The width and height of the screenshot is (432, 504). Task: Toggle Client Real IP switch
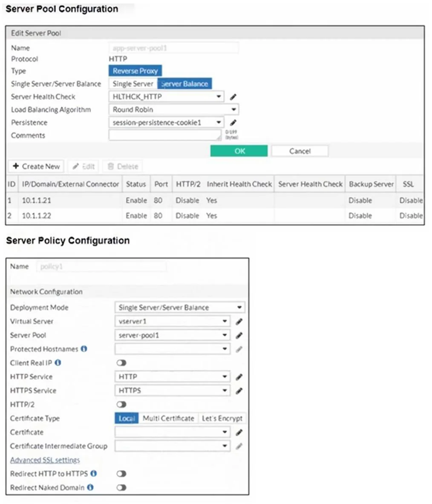pyautogui.click(x=121, y=363)
